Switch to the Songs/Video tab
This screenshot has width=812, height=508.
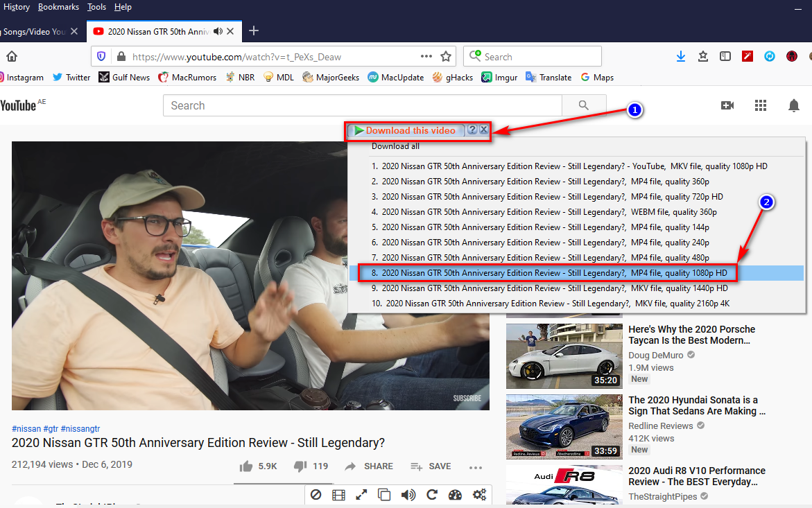34,32
